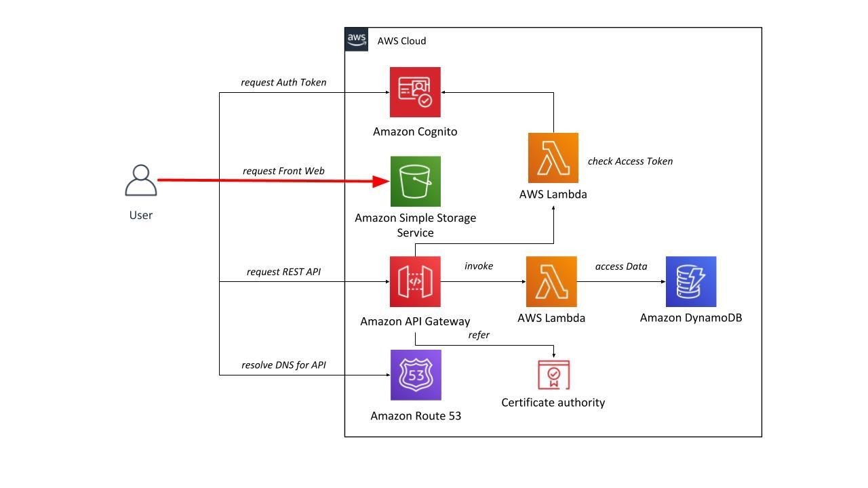Click the User label text
Viewport: 868px width, 488px height.
click(141, 215)
